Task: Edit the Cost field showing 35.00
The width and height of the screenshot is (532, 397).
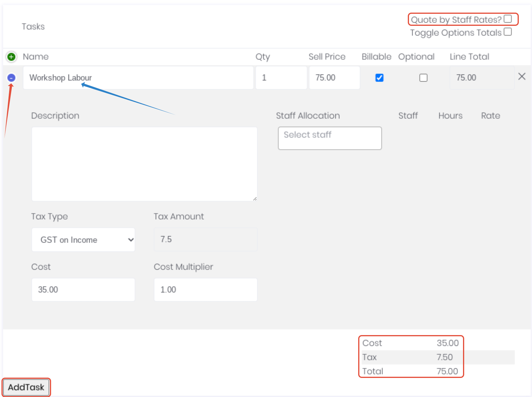Action: pyautogui.click(x=83, y=290)
